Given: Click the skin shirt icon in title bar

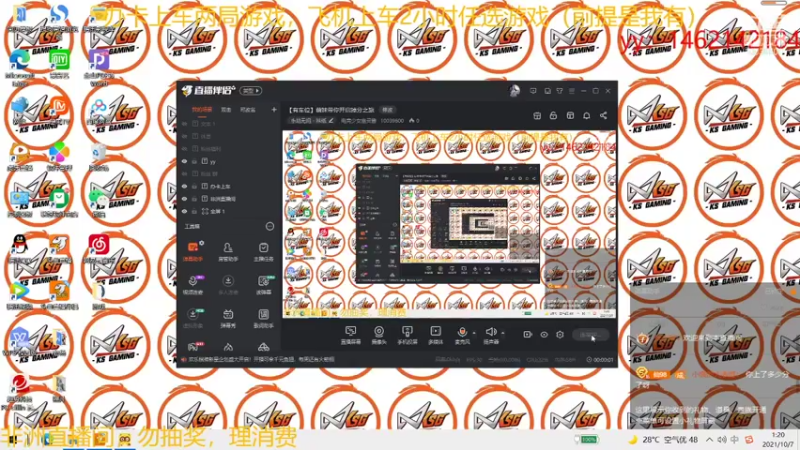Looking at the screenshot, I should pyautogui.click(x=560, y=91).
